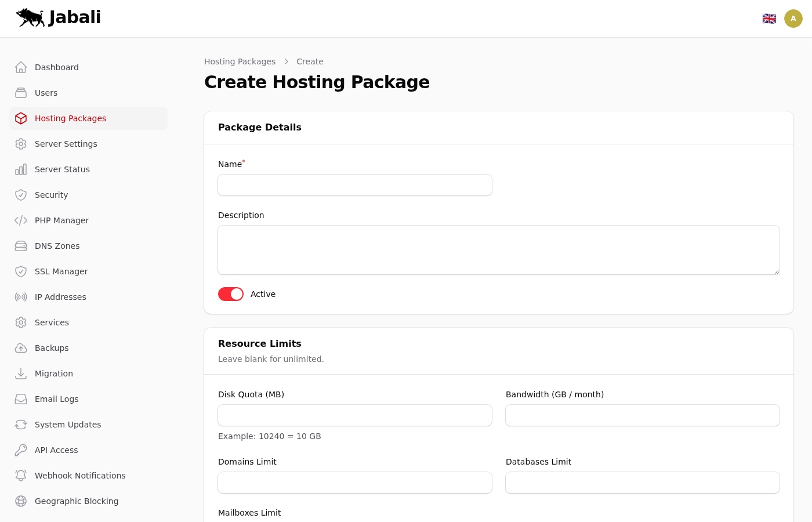Select the Backups cloud icon
Screen dimensions: 812x522
21,348
